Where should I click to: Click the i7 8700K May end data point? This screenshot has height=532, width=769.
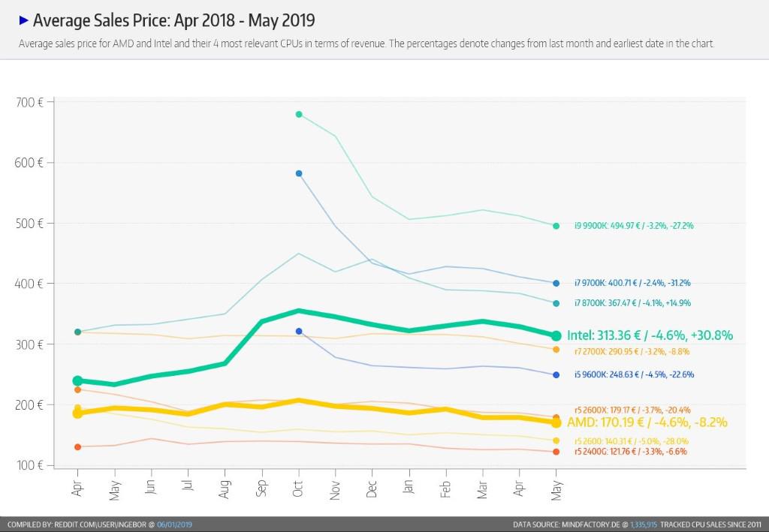(x=556, y=303)
